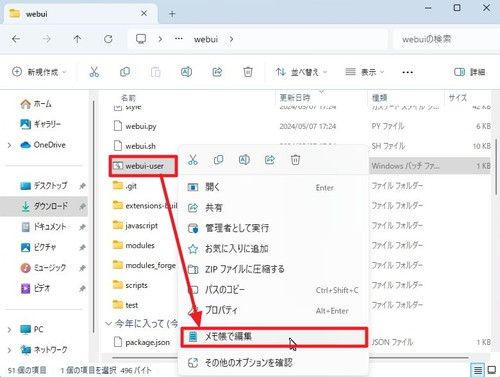Choose ZIP ファイルに圧縮する from the menu

point(273,269)
